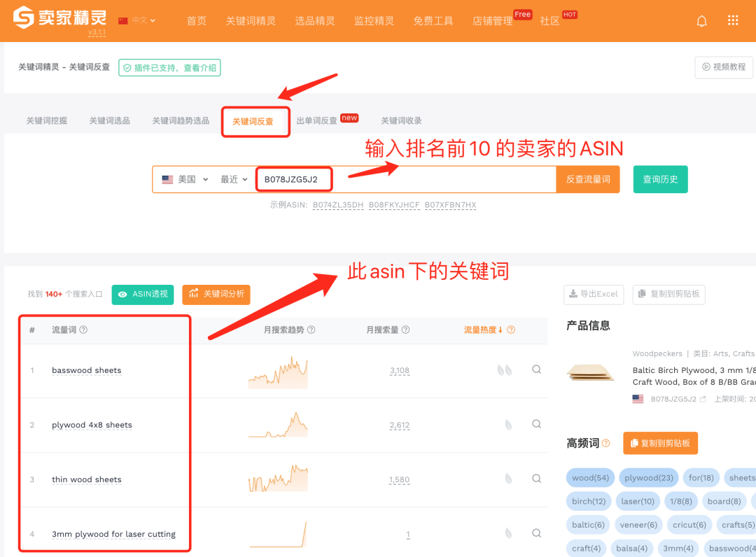Open external link icon beside product ASIN
The width and height of the screenshot is (756, 557).
click(703, 399)
